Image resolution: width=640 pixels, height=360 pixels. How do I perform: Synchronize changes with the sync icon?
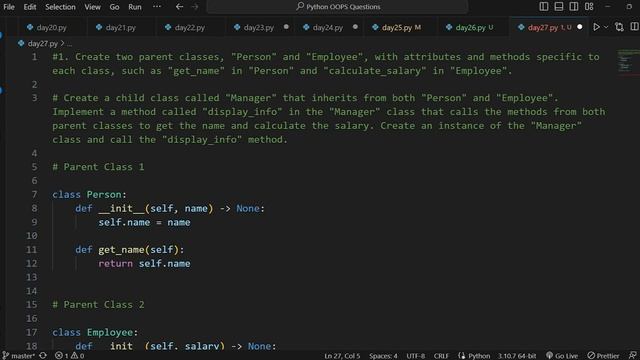[x=43, y=356]
